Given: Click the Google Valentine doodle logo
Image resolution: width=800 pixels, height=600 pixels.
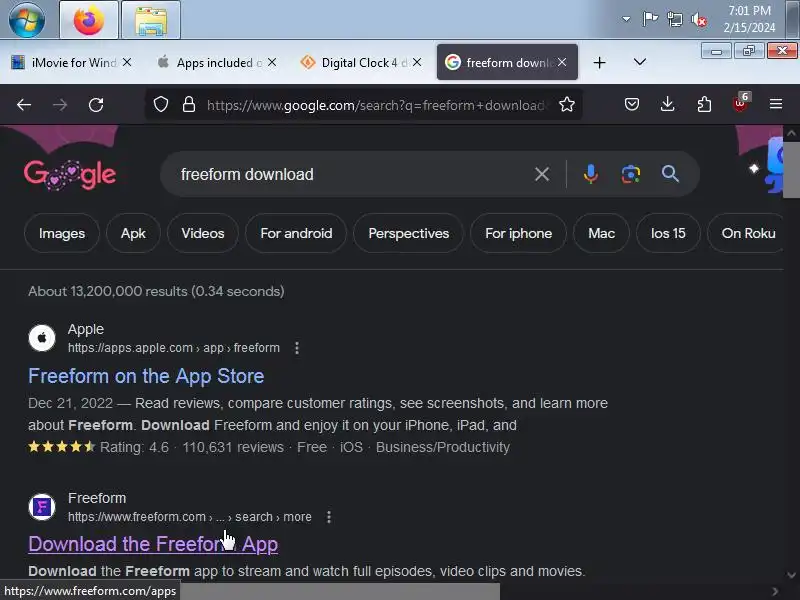Looking at the screenshot, I should [x=70, y=175].
